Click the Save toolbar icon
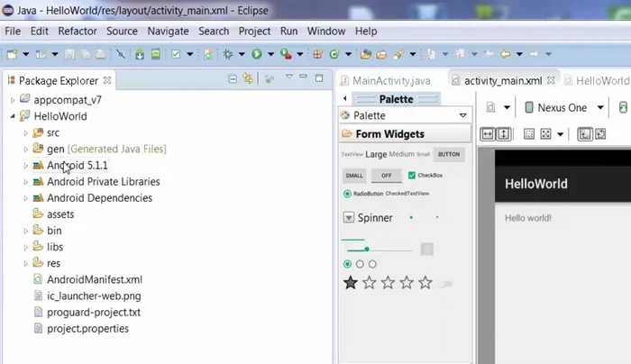This screenshot has width=631, height=364. pyautogui.click(x=69, y=54)
